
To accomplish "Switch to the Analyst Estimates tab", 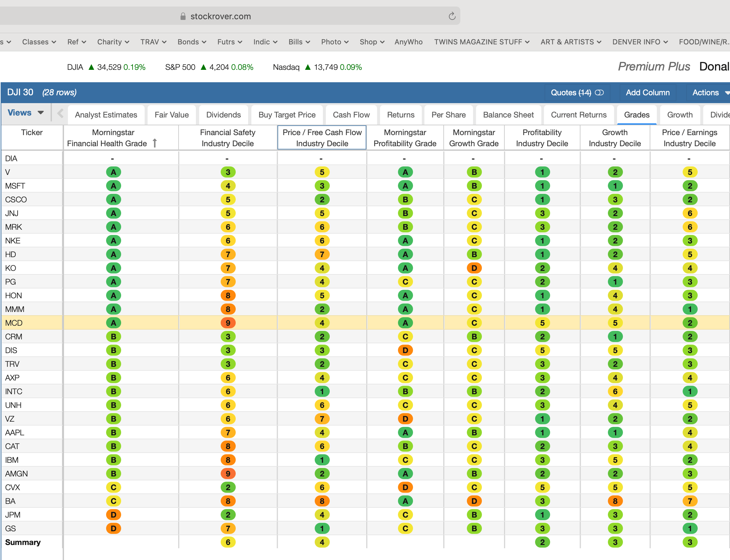I will click(106, 115).
